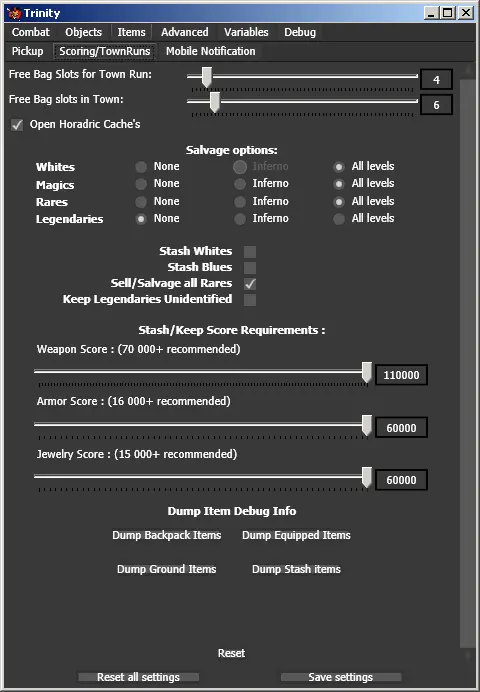Enable the Stash Blues checkbox
Viewport: 480px width, 692px height.
pyautogui.click(x=250, y=267)
